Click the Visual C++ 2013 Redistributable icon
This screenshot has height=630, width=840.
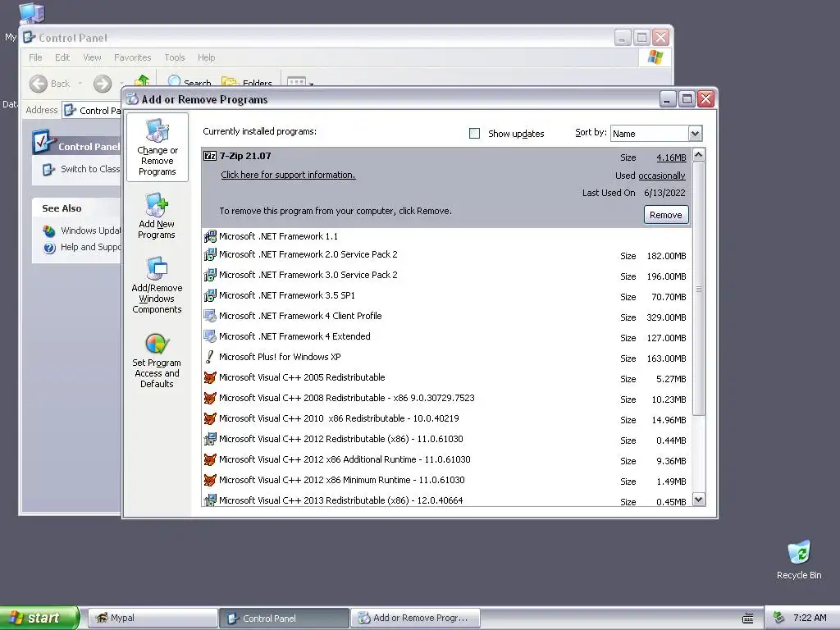tap(210, 500)
